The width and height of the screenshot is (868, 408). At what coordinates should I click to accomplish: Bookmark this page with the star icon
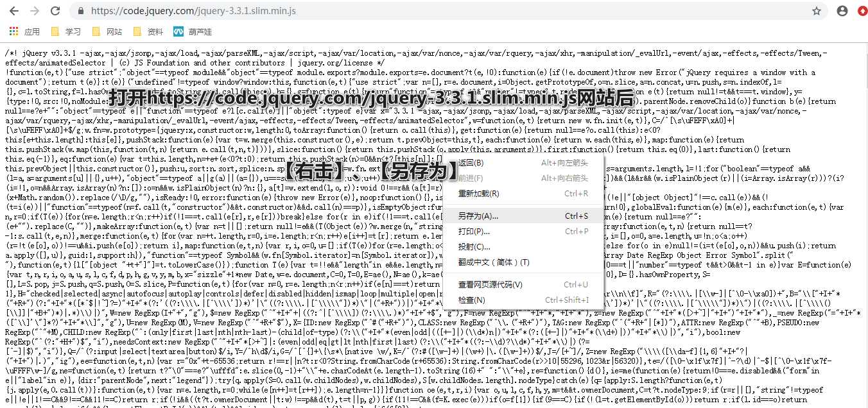point(817,11)
